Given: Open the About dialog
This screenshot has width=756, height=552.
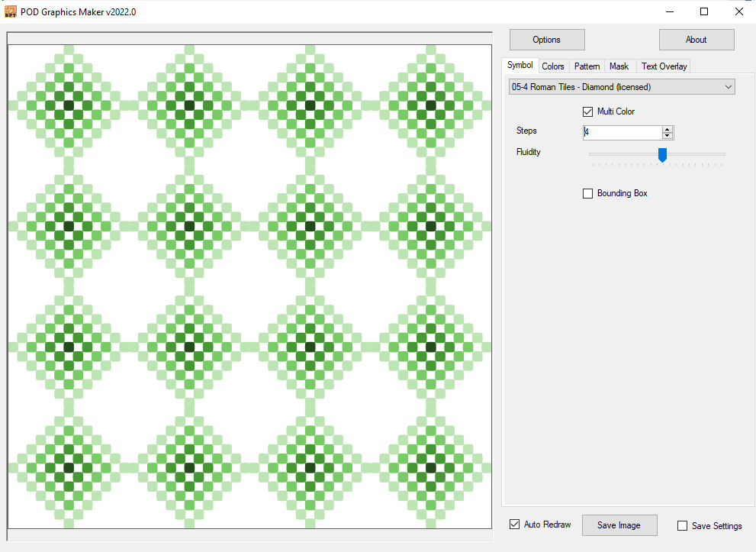Looking at the screenshot, I should pyautogui.click(x=696, y=40).
